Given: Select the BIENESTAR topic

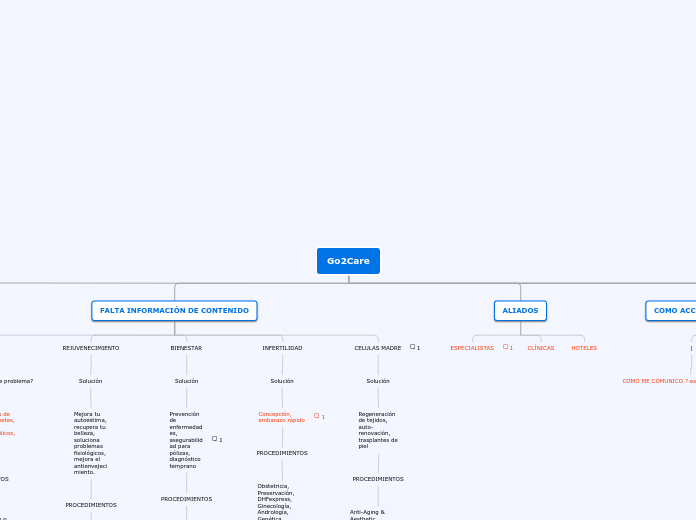Looking at the screenshot, I should 186,348.
